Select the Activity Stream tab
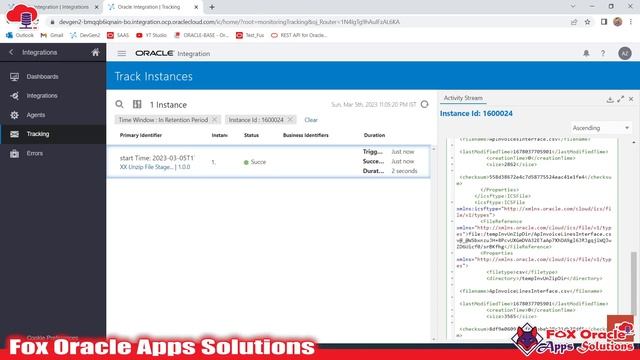This screenshot has height=360, width=640. pyautogui.click(x=463, y=98)
